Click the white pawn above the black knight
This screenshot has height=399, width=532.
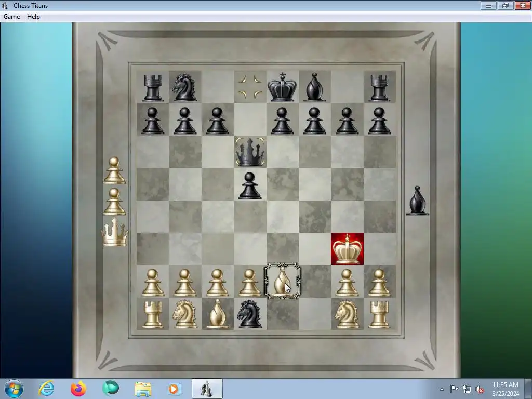pyautogui.click(x=250, y=283)
